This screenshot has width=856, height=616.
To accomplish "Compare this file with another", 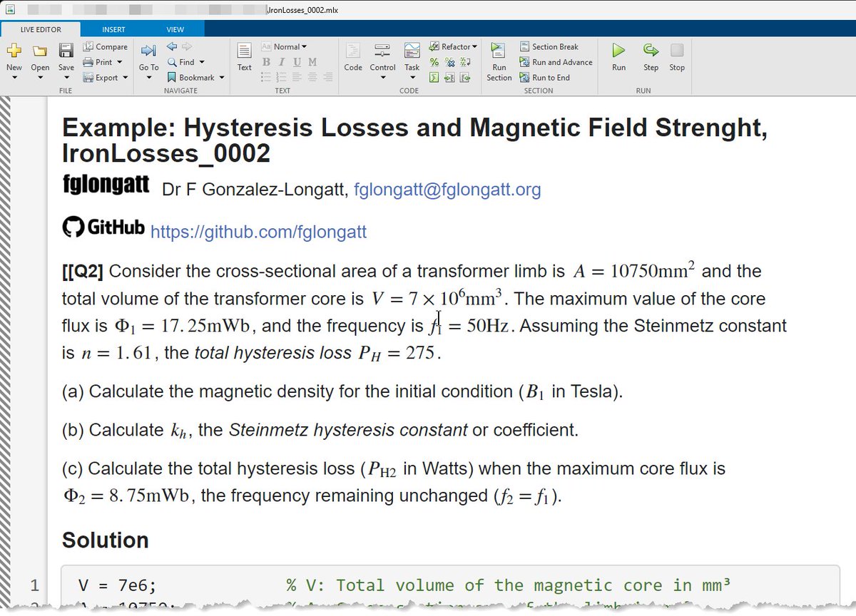I will [106, 47].
